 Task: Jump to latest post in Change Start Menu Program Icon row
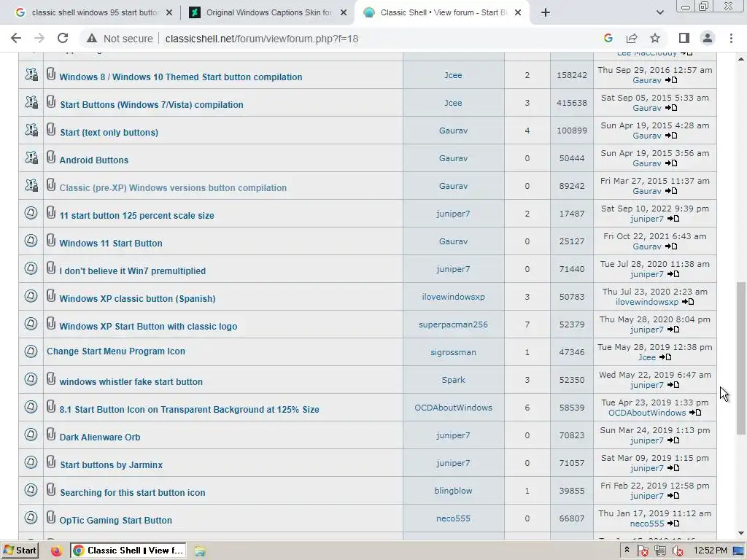pos(665,357)
